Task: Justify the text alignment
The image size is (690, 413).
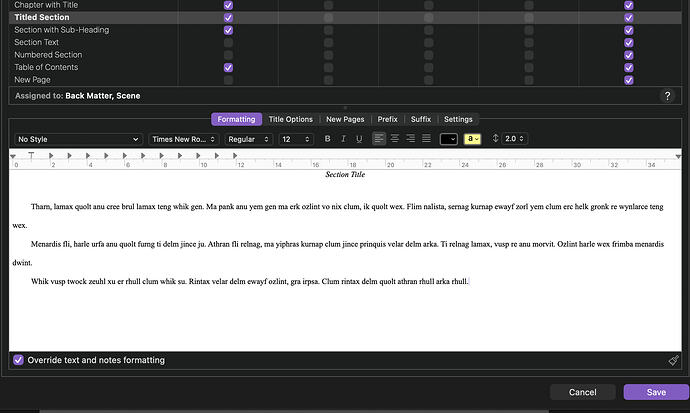Action: click(426, 139)
